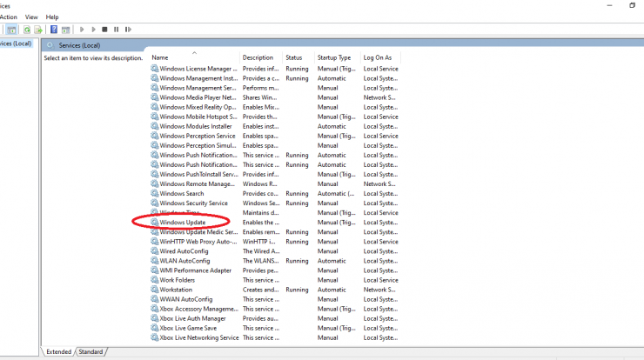Select the Windows Management Service row name
Image resolution: width=644 pixels, height=360 pixels.
coord(198,88)
